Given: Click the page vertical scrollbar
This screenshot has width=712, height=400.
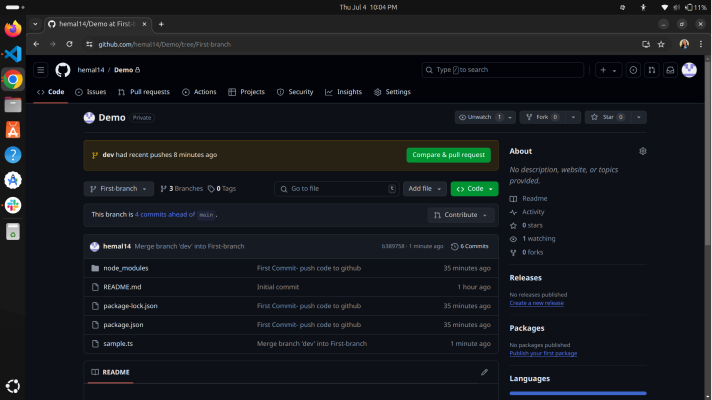Looking at the screenshot, I should (707, 151).
